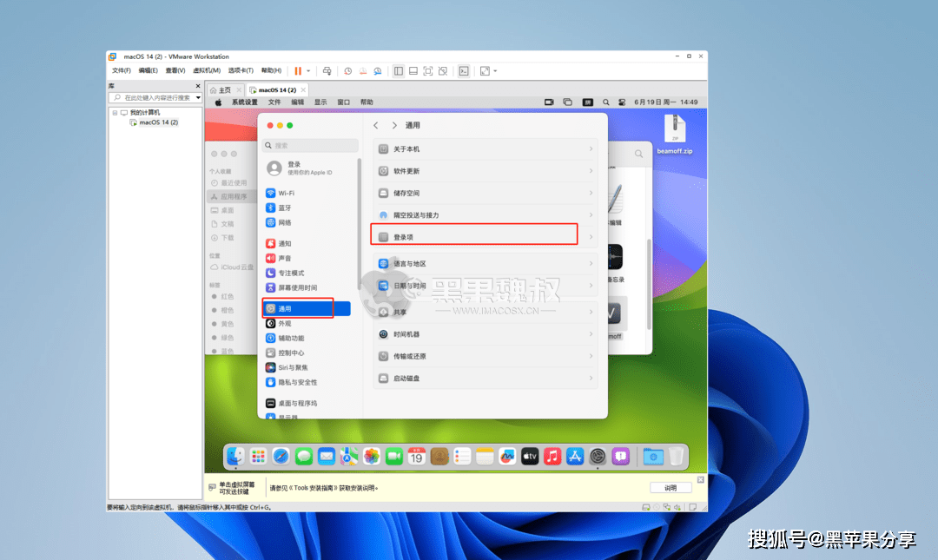938x560 pixels.
Task: Open VMware snapshot manager icon
Action: coord(377,70)
